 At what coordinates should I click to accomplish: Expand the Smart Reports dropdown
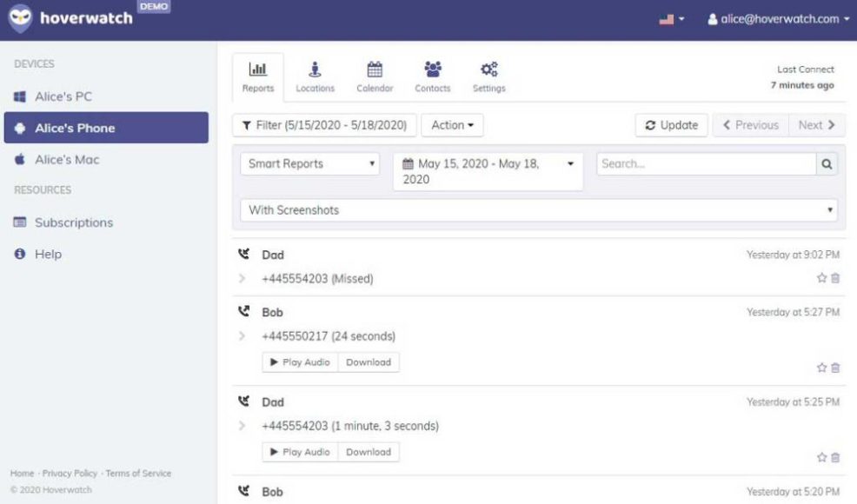[310, 164]
